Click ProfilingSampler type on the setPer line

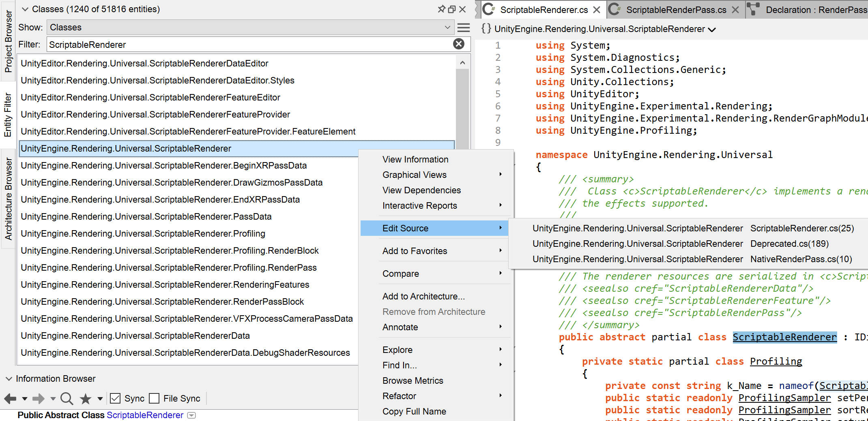(x=784, y=398)
